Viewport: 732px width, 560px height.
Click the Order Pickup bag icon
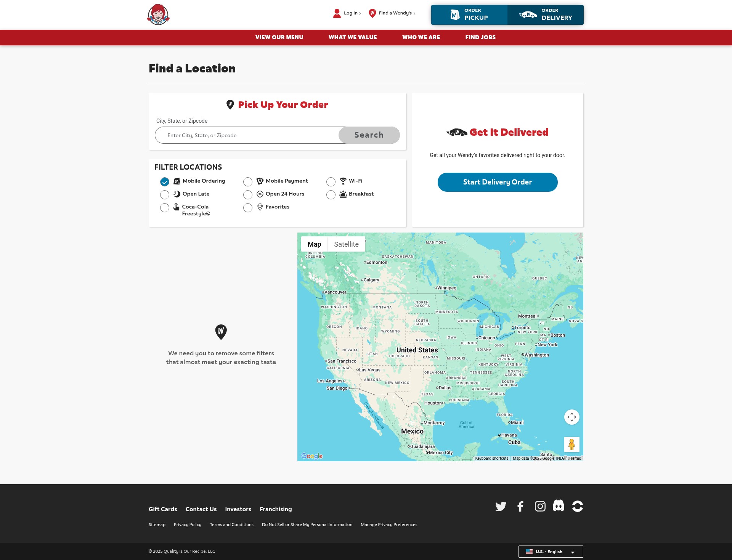[x=455, y=14]
